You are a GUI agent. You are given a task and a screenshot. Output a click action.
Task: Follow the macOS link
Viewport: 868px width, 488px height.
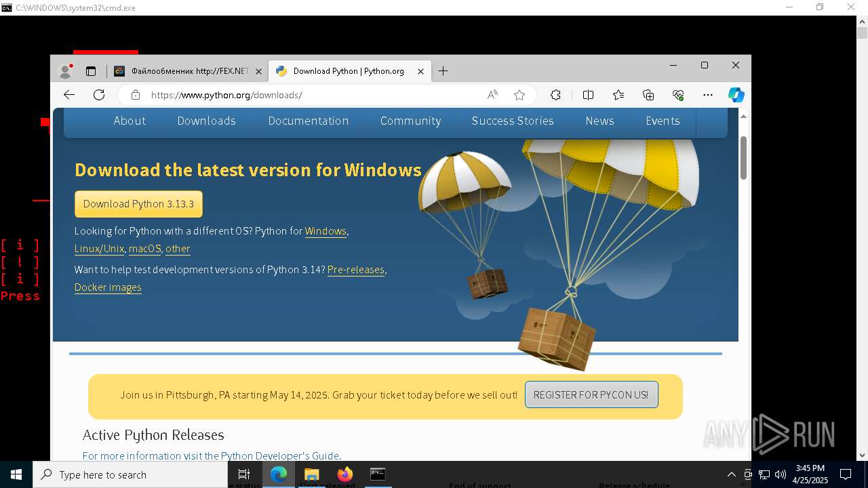point(144,249)
